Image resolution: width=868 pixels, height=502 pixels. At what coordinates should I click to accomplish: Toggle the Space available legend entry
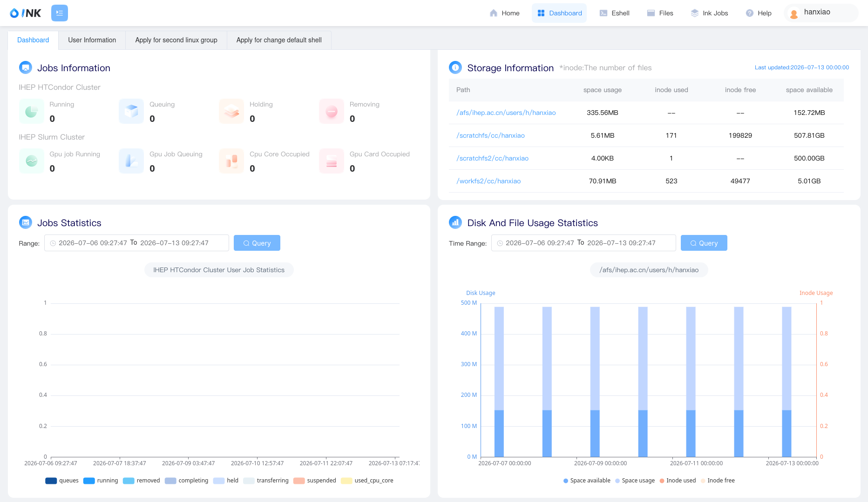tap(587, 481)
